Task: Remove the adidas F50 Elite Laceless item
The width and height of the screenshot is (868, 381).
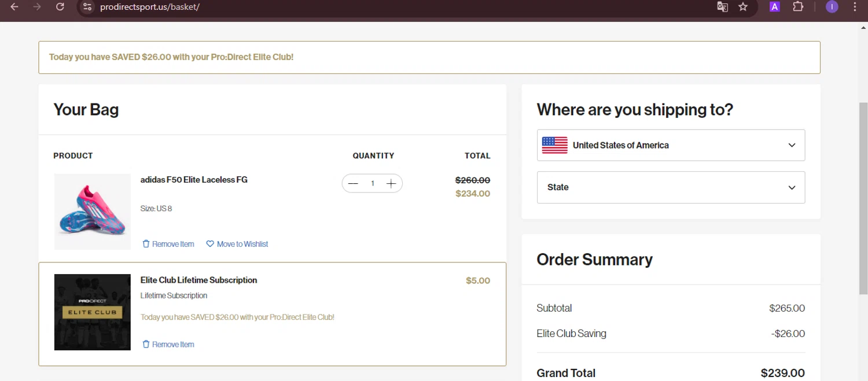Action: 168,244
